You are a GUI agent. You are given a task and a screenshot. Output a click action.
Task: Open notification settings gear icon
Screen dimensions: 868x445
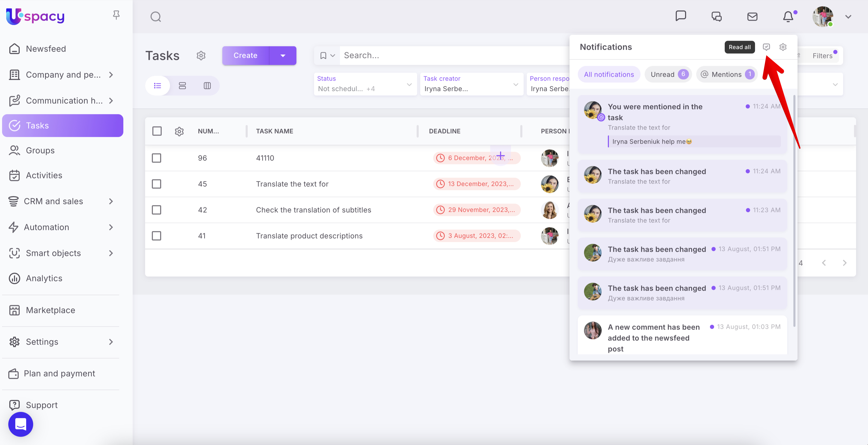(x=783, y=47)
